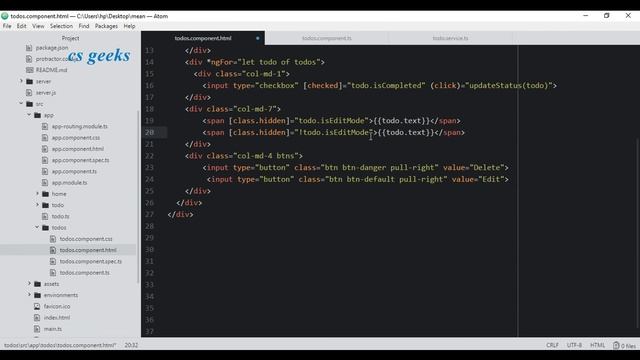This screenshot has width=640, height=360.
Task: Click the index.html file icon
Action: point(37,318)
